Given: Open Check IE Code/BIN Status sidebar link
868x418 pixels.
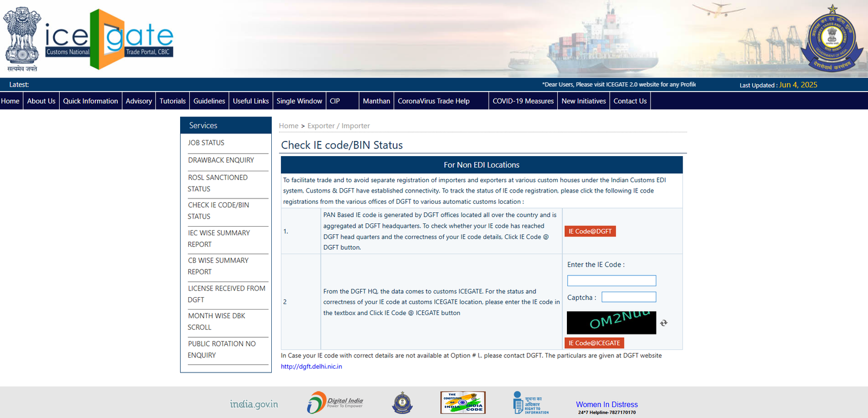Looking at the screenshot, I should 219,210.
